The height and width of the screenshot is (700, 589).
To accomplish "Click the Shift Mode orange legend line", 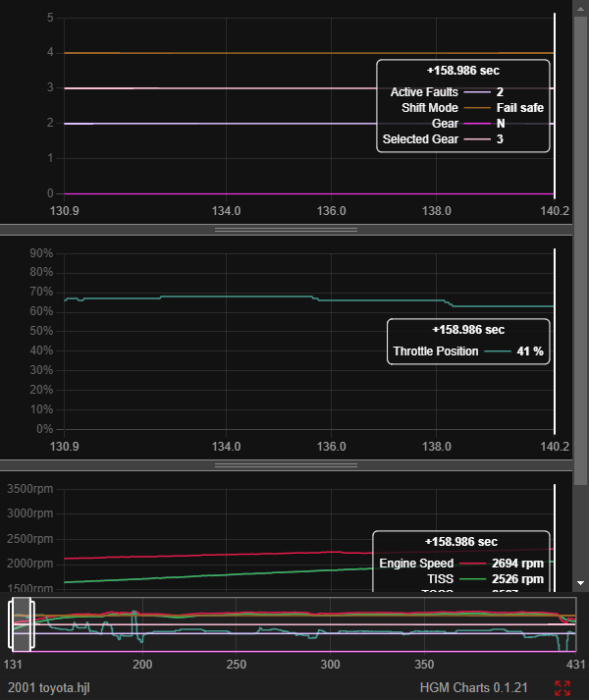I will coord(477,107).
